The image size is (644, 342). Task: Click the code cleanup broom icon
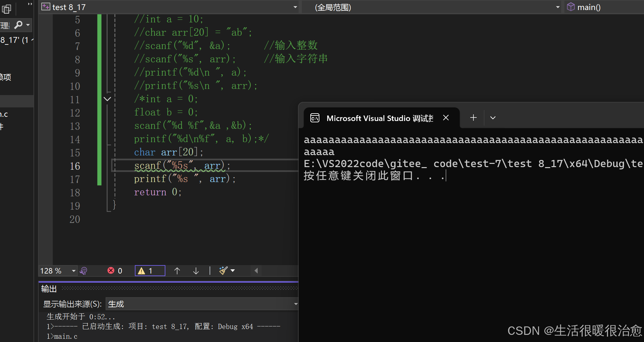223,271
